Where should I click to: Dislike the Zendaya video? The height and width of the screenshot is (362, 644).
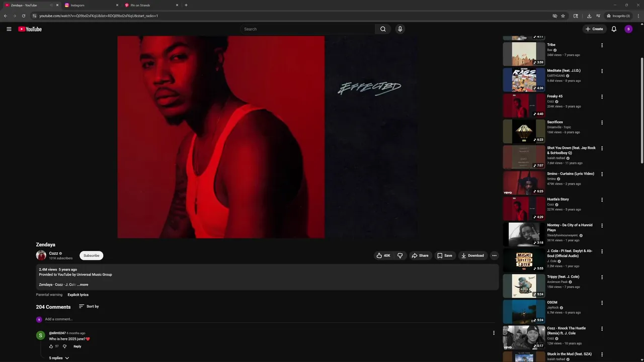click(400, 255)
